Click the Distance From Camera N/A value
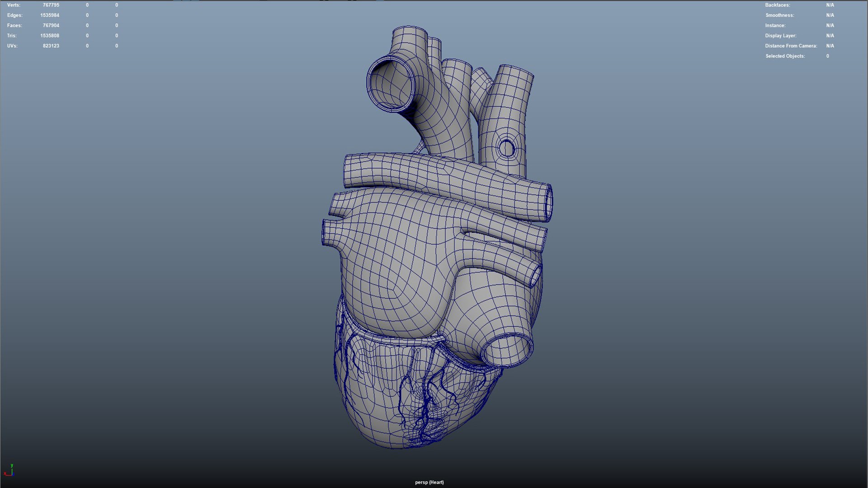868x488 pixels. [830, 46]
